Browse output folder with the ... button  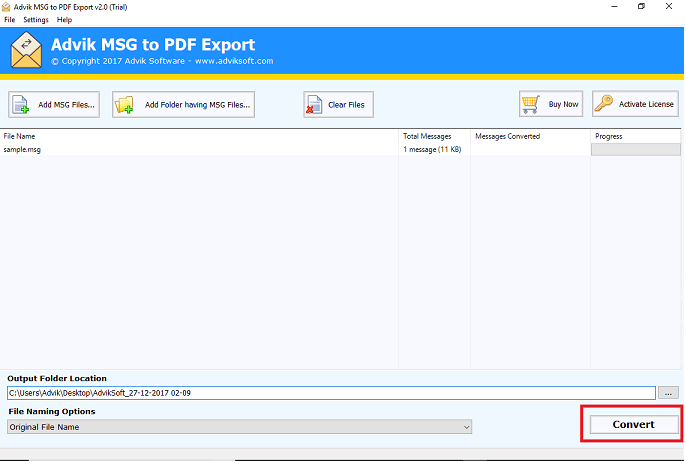click(x=668, y=393)
